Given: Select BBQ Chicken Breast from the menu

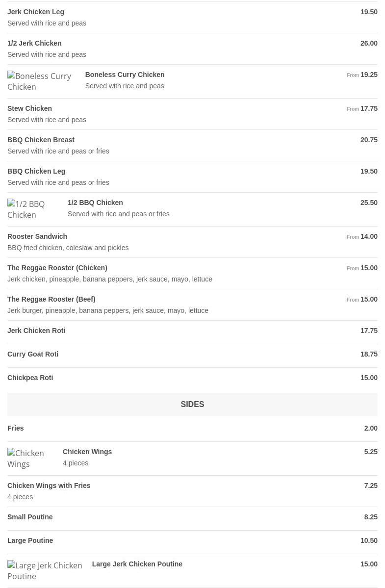Looking at the screenshot, I should click(x=41, y=140).
